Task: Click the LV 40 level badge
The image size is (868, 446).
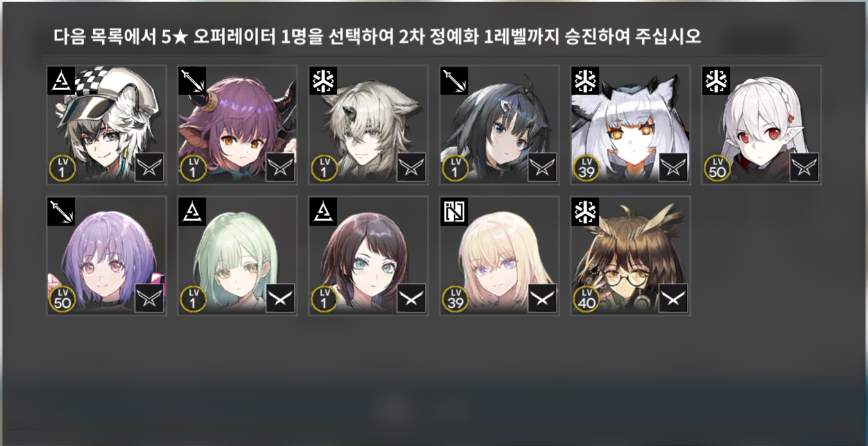Action: click(586, 299)
